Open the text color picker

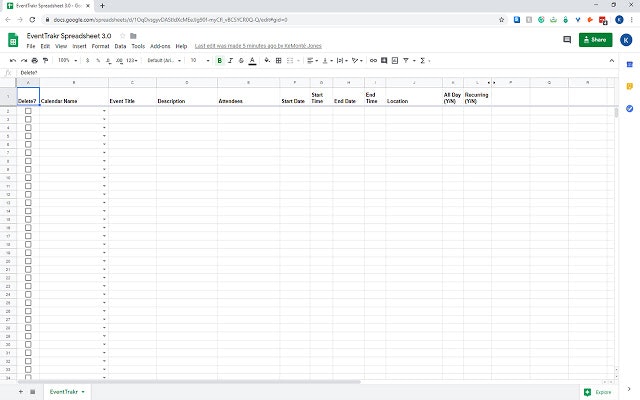point(252,60)
